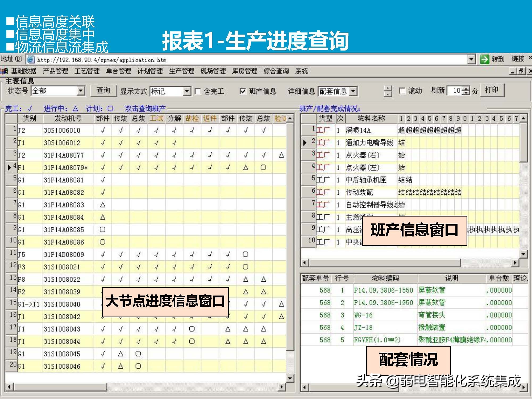The height and width of the screenshot is (399, 532).
Task: Open the 产品管理 menu
Action: [x=55, y=71]
